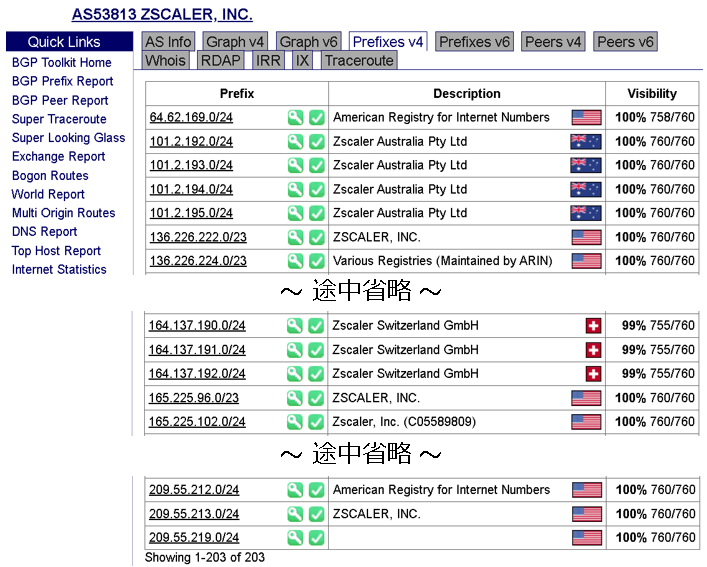Click '99% 755/760' for 164.137.190.0/24

[658, 326]
